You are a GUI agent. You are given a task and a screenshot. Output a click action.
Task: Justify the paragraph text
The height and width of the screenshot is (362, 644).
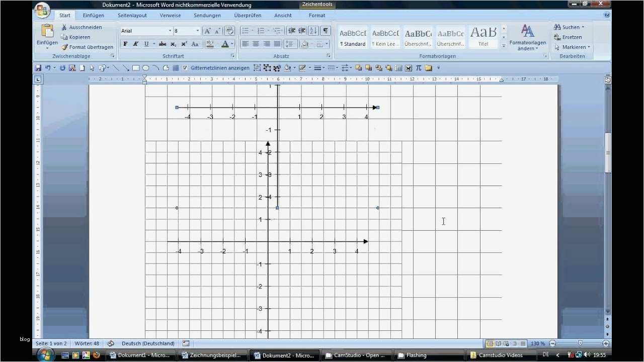[277, 44]
